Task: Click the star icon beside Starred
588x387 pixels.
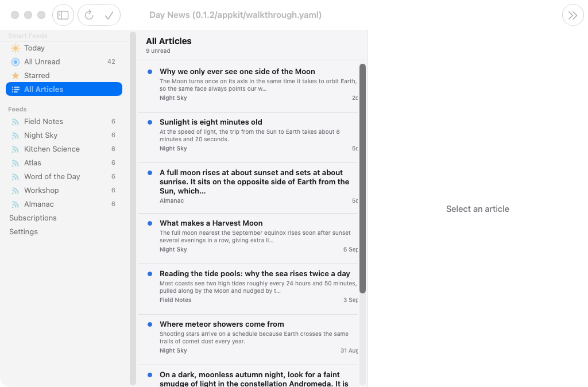Action: click(x=16, y=75)
